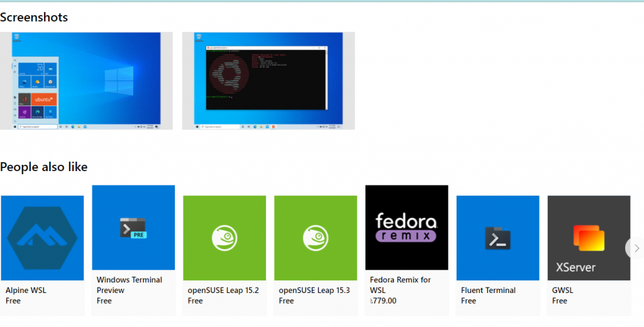Click the 'GWSL' app name
This screenshot has height=327, width=644.
(x=563, y=291)
